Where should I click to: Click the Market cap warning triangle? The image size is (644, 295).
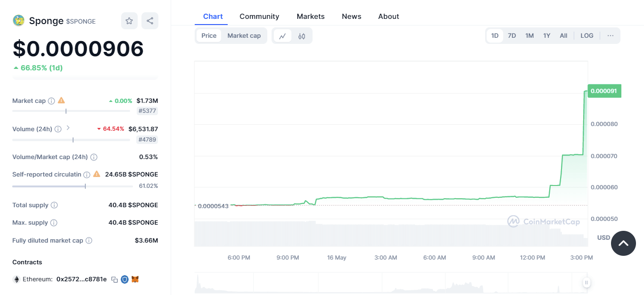[x=61, y=101]
